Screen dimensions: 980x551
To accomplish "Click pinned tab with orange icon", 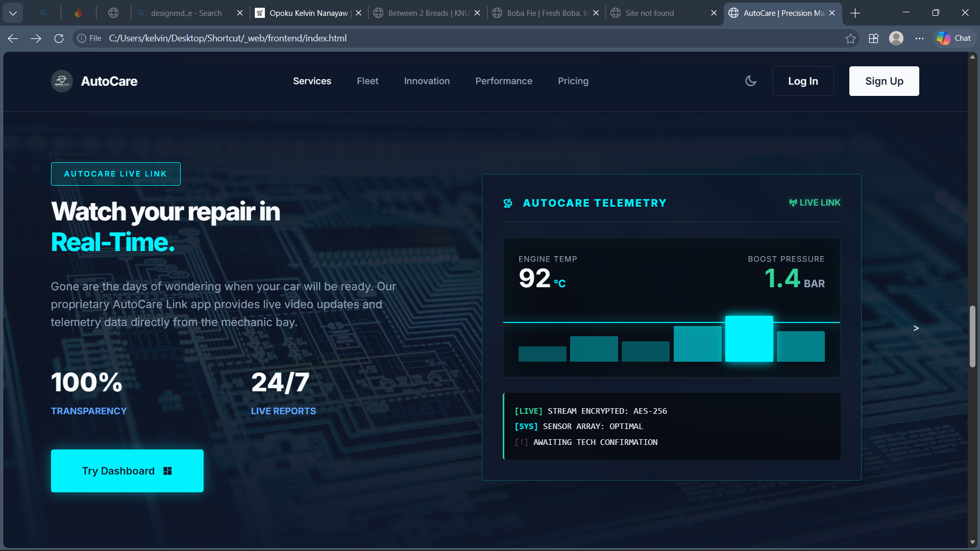I will (x=78, y=13).
